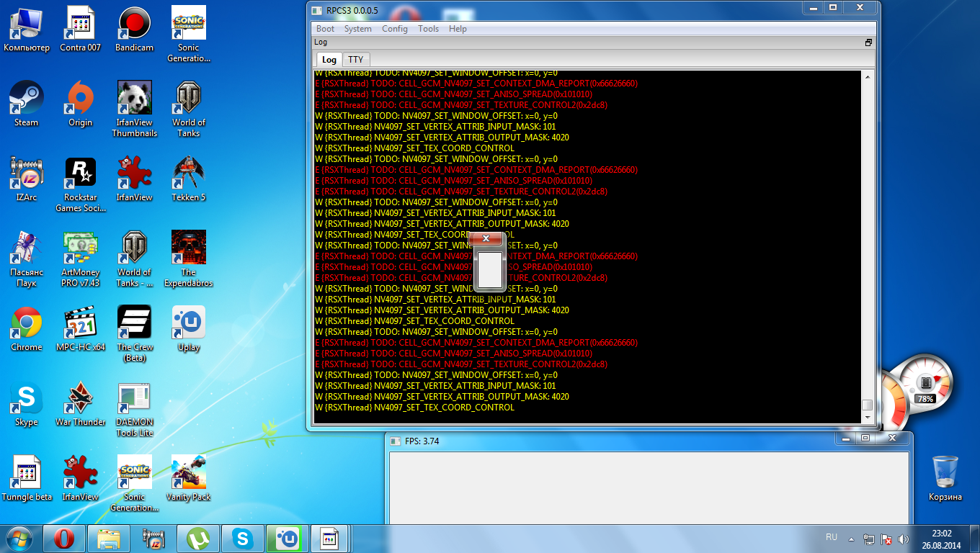980x553 pixels.
Task: Open Uplay desktop shortcut
Action: click(188, 325)
